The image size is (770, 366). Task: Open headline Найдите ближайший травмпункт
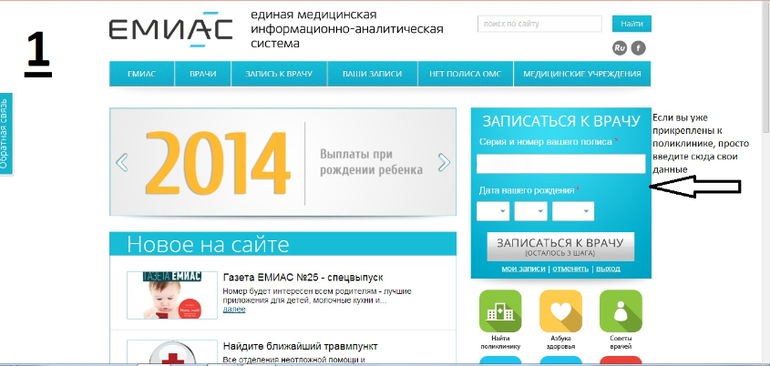pyautogui.click(x=300, y=347)
